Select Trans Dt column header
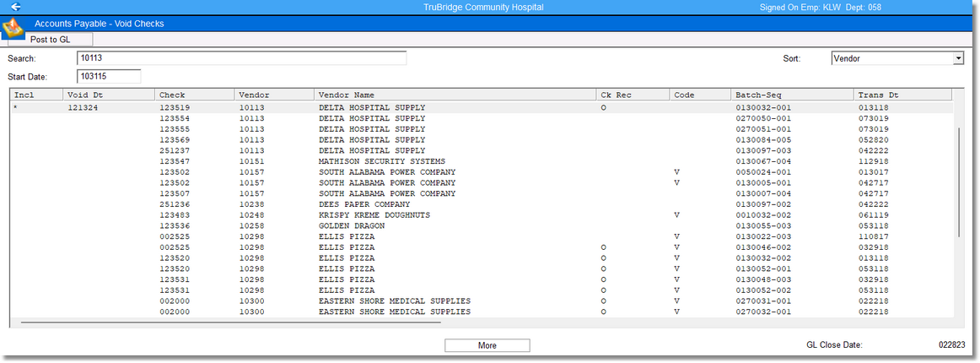This screenshot has height=363, width=980. (x=902, y=95)
